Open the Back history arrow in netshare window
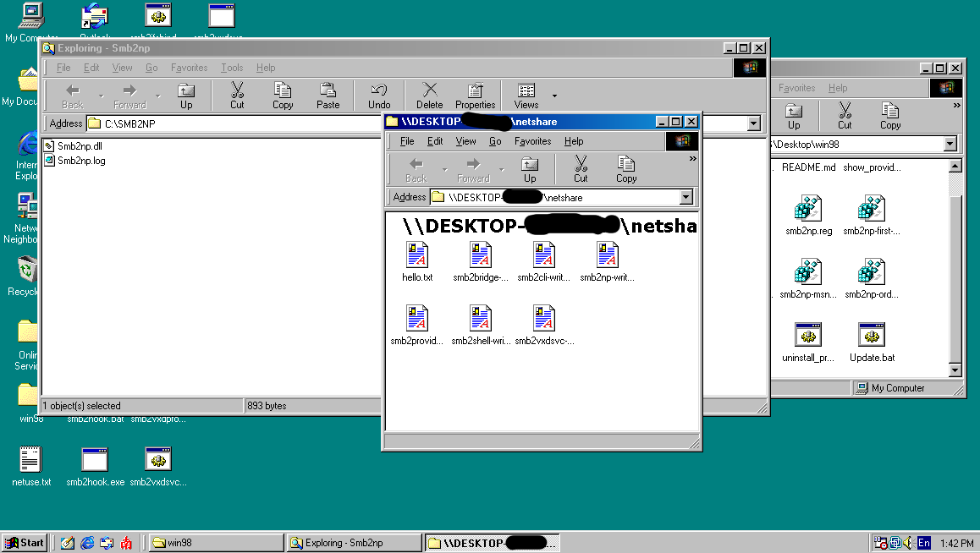The height and width of the screenshot is (553, 980). [445, 170]
